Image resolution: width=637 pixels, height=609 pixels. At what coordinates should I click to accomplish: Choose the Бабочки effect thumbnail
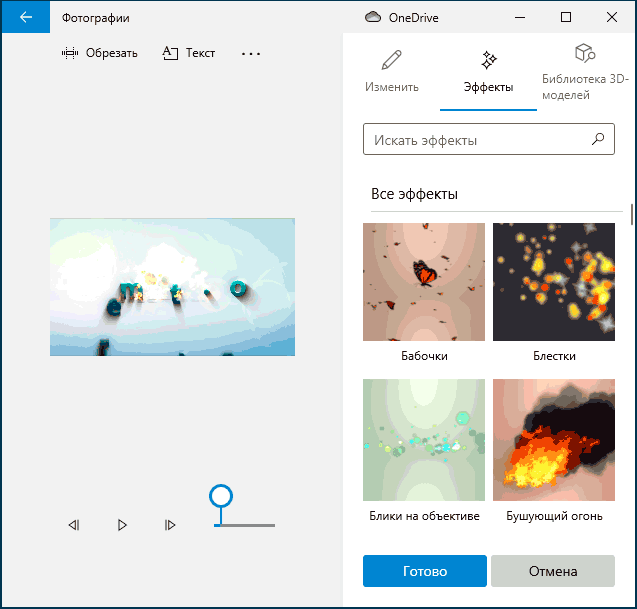click(x=424, y=282)
